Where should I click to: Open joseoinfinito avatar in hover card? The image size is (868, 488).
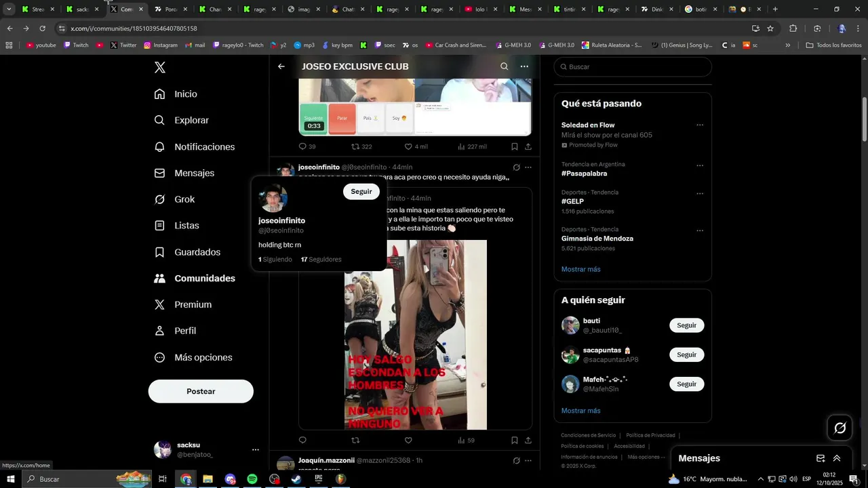[x=273, y=198]
